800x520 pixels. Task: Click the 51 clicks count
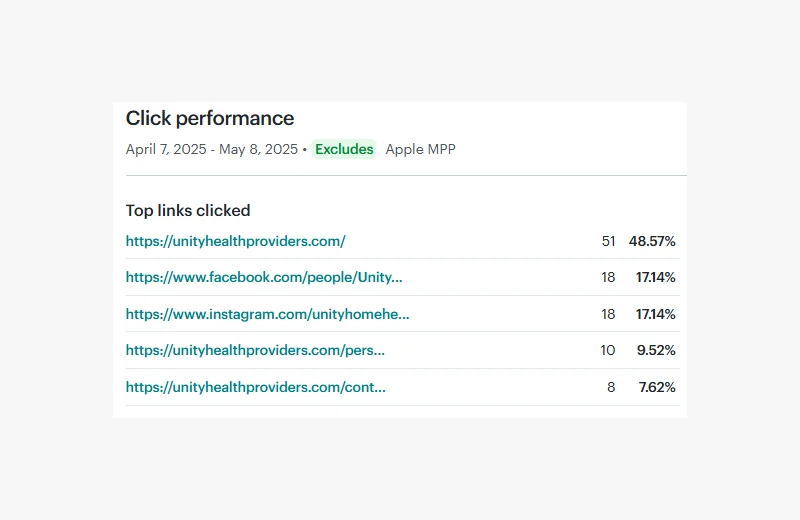tap(608, 241)
